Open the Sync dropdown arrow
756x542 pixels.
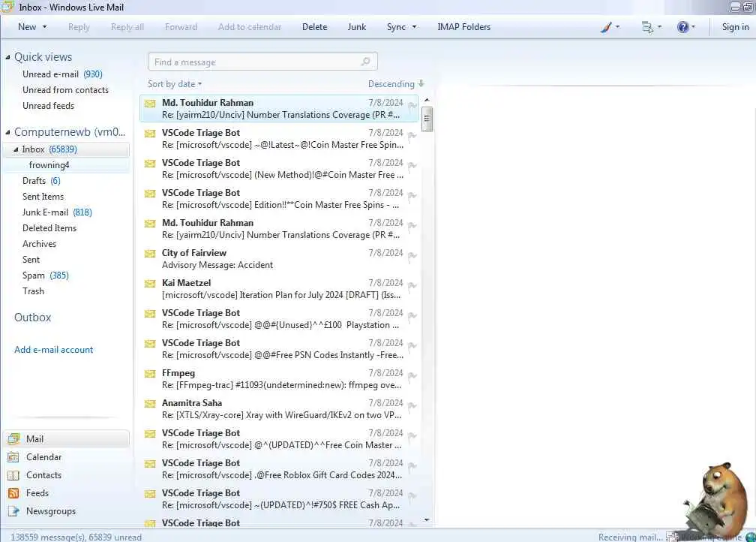tap(414, 27)
